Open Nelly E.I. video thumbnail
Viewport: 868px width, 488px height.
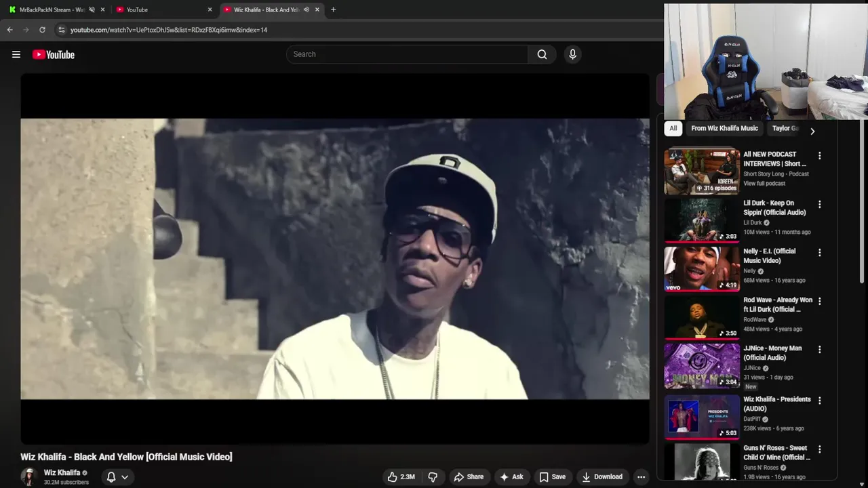(x=702, y=268)
